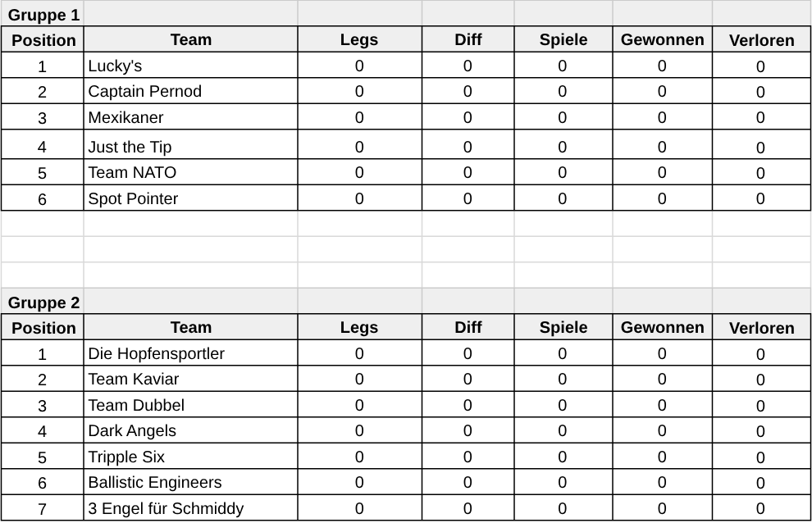Select Lucky's Spiele value cell
812x523 pixels.
(563, 66)
